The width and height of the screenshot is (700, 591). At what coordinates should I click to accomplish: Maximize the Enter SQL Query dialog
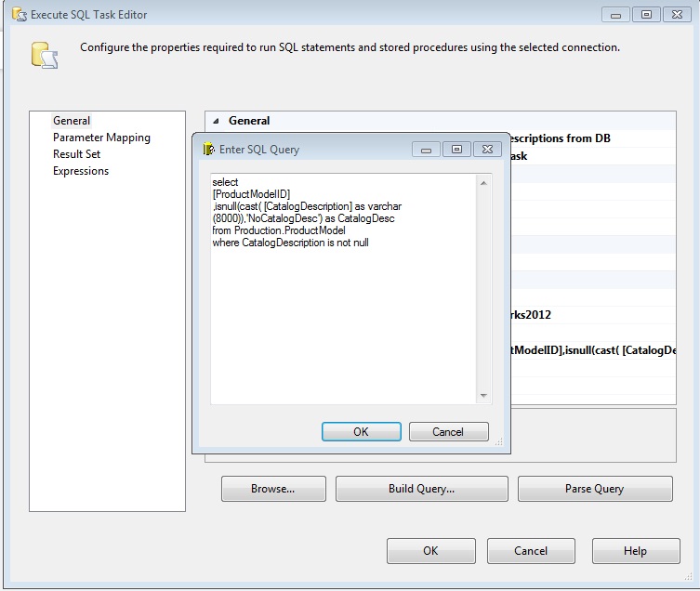456,149
